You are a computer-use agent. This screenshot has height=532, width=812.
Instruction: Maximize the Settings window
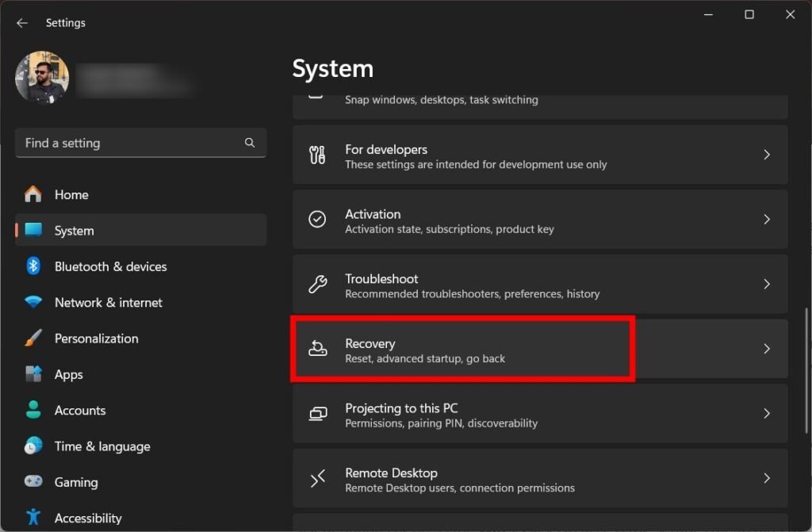[x=749, y=14]
